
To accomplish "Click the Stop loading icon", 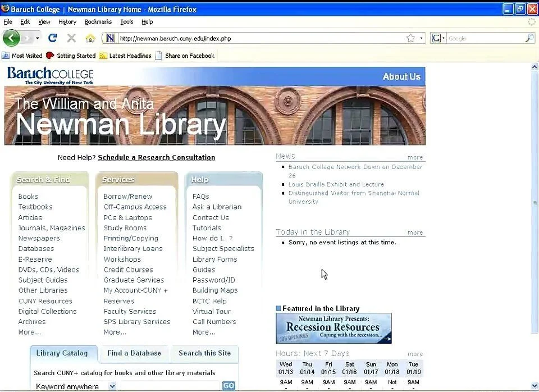I will coord(71,38).
